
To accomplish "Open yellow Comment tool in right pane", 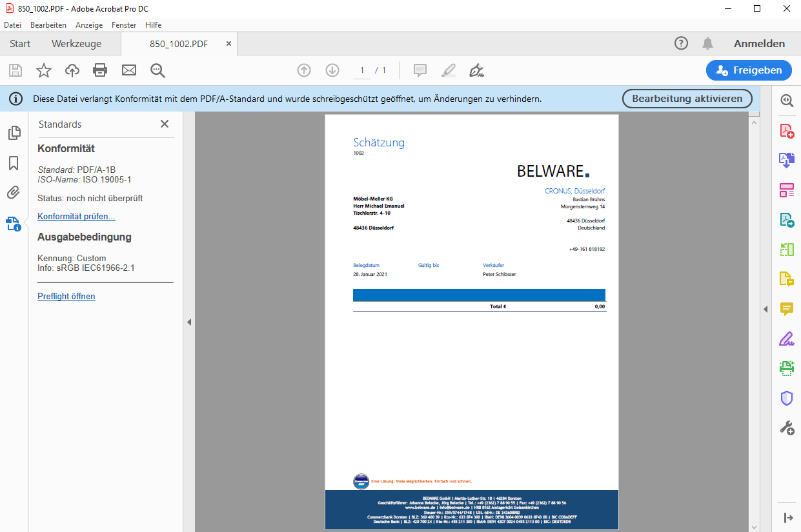I will point(787,309).
